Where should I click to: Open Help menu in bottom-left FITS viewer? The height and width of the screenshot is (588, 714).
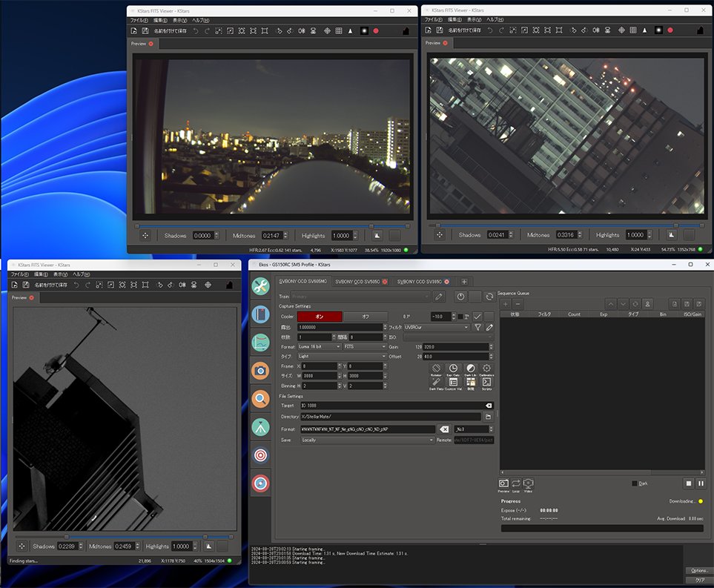point(82,274)
